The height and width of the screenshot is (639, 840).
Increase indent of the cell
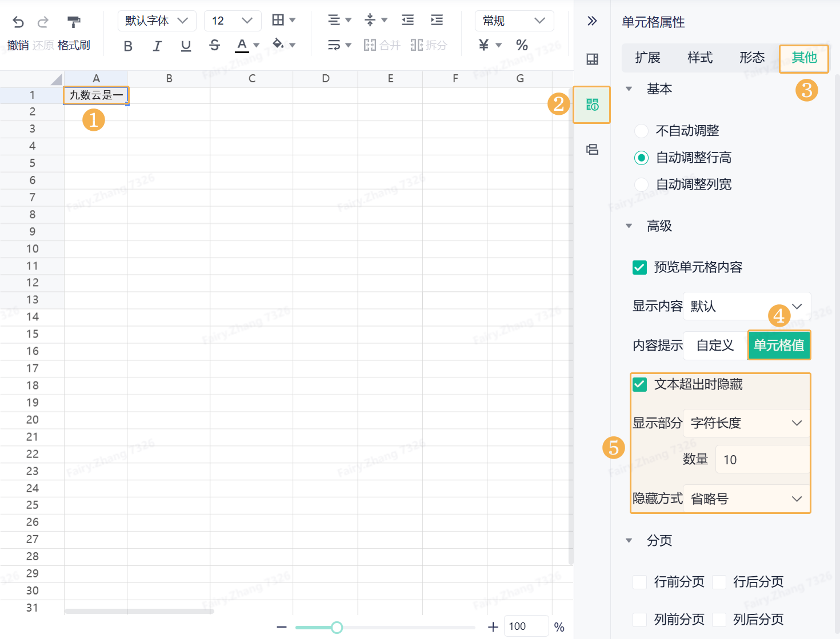[437, 20]
